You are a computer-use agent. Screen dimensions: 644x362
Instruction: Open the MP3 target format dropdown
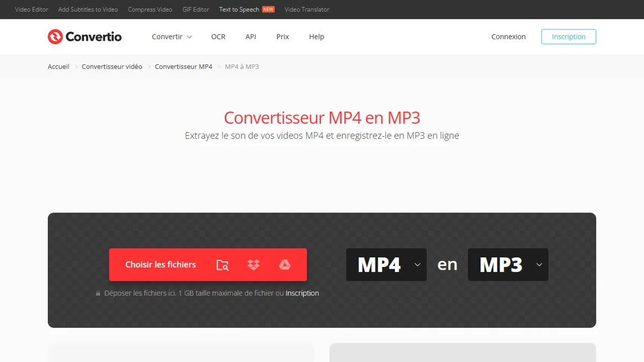tap(508, 264)
